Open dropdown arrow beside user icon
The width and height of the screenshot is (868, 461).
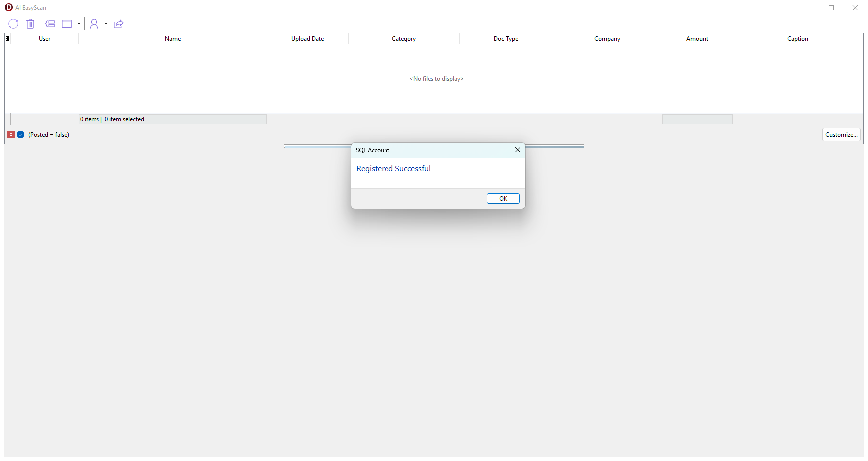coord(106,24)
